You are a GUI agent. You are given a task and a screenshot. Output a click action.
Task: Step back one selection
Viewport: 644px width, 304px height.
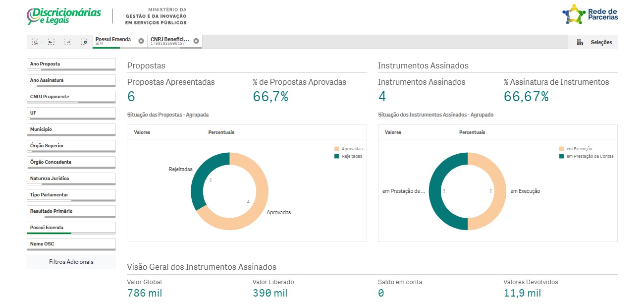[51, 42]
